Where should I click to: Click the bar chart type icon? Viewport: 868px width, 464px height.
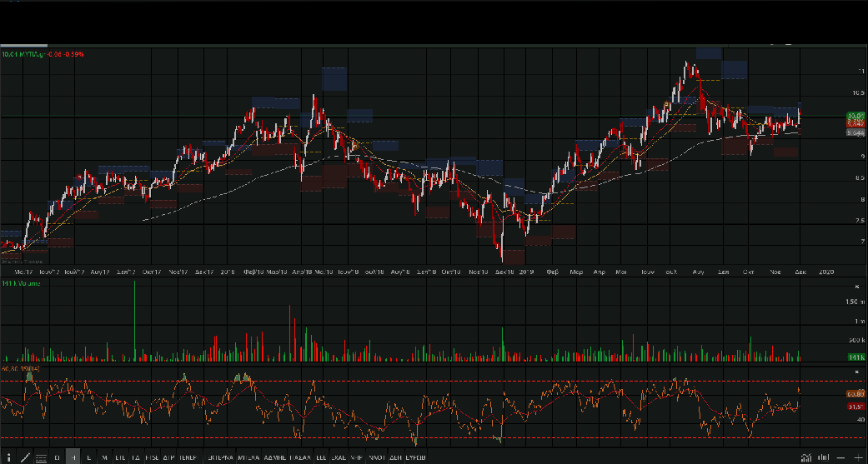coord(824,457)
